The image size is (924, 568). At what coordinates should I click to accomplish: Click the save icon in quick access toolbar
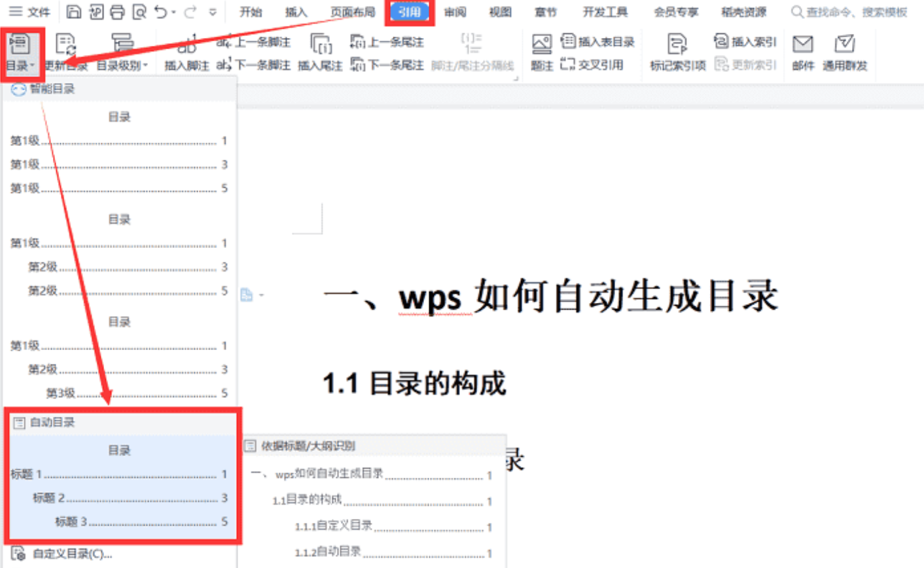coord(74,12)
